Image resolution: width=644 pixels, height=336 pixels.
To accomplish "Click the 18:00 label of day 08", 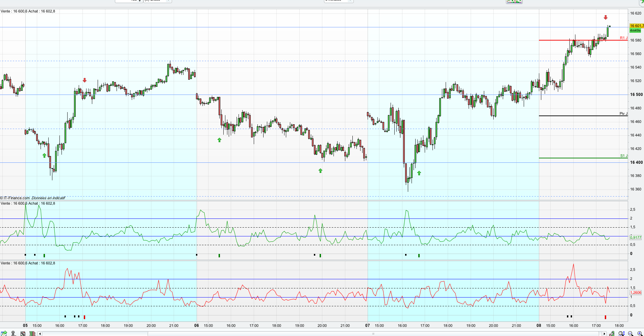I will pyautogui.click(x=619, y=326).
